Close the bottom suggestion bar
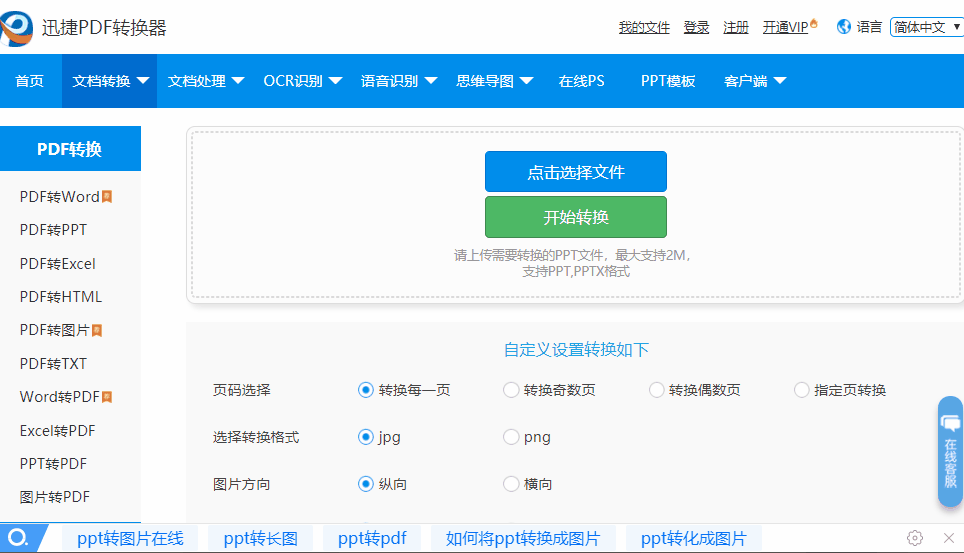Viewport: 964px width, 553px height. [x=949, y=538]
